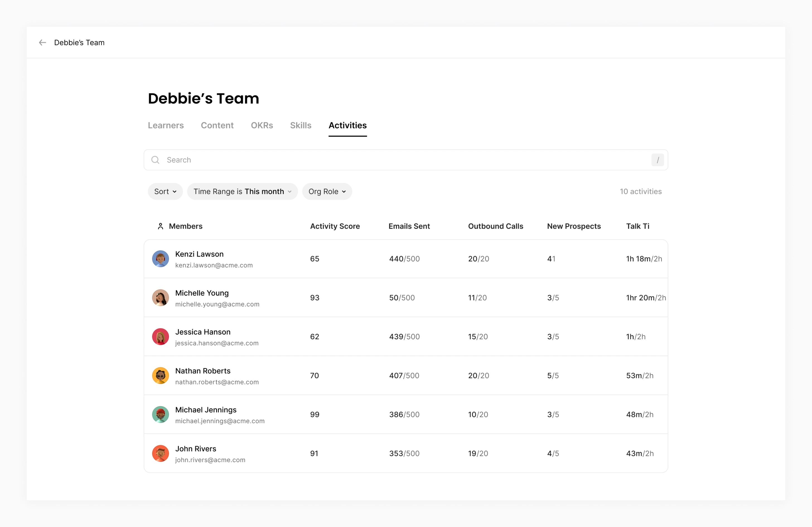Select Michael Jennings' name
This screenshot has width=812, height=527.
pos(206,410)
